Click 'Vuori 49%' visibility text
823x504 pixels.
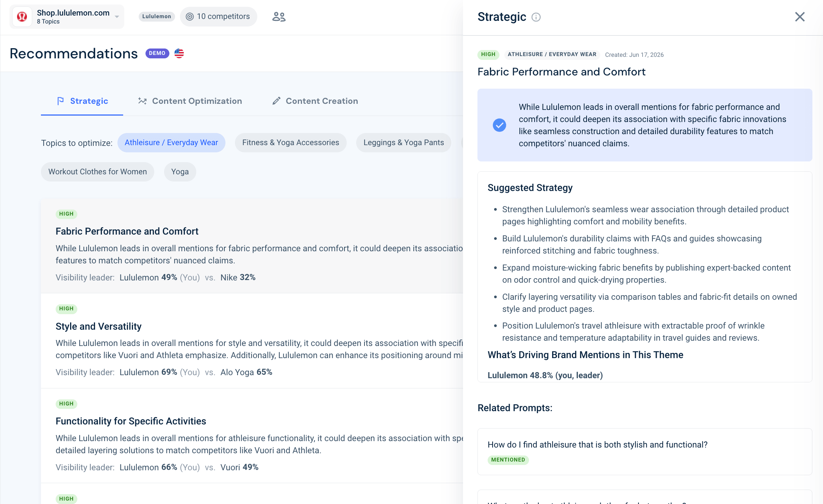click(x=239, y=468)
